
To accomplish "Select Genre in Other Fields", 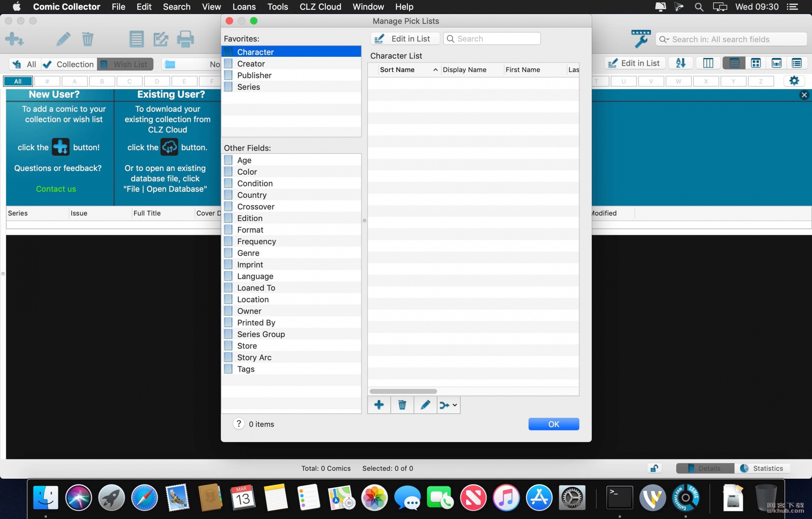I will (291, 253).
